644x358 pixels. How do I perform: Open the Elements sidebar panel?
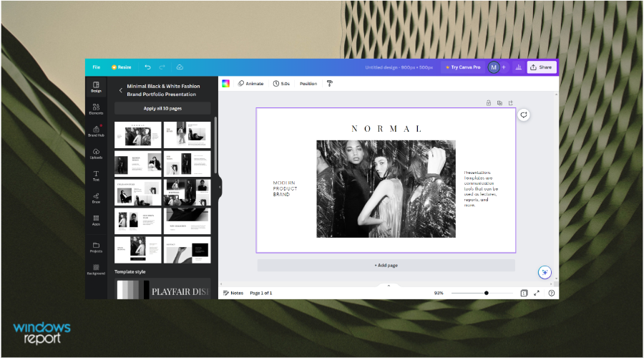pyautogui.click(x=96, y=110)
